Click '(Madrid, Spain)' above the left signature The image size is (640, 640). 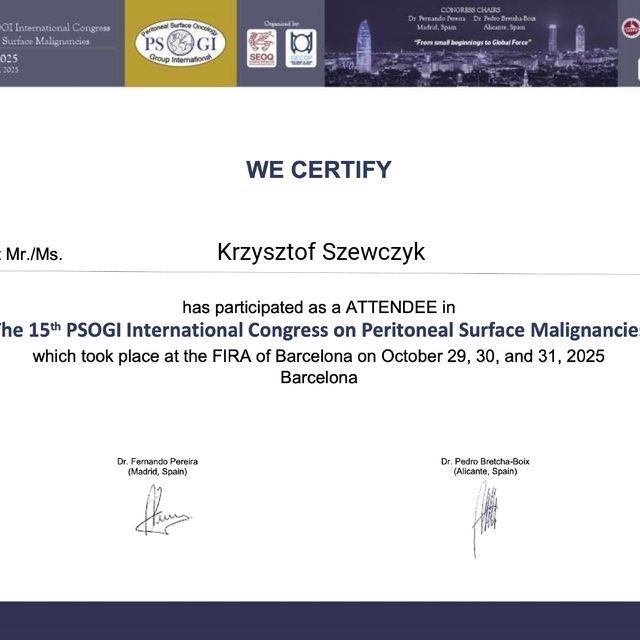click(158, 472)
